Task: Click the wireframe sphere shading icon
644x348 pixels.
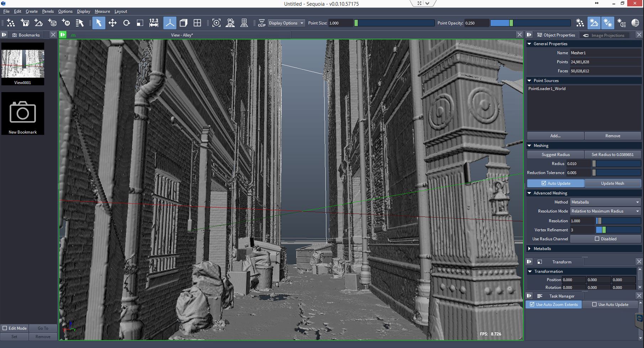Action: (x=635, y=23)
